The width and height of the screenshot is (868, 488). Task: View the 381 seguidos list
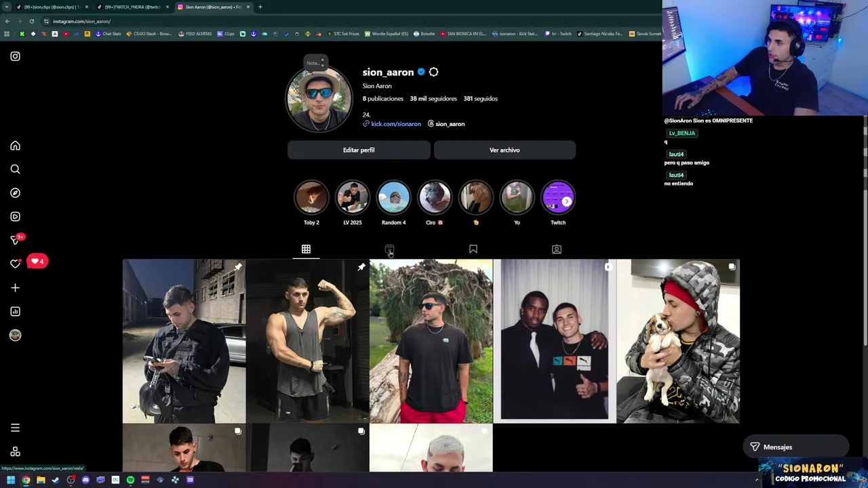point(480,98)
